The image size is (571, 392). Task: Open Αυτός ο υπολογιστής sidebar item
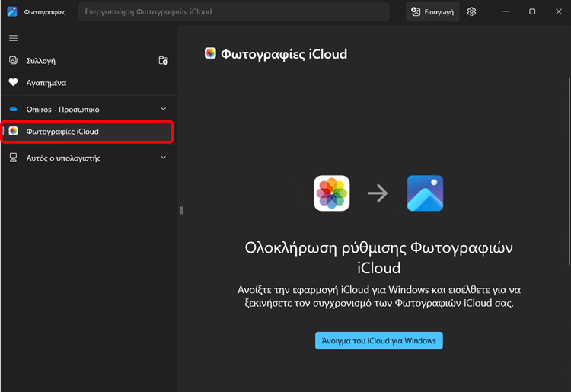tap(89, 158)
